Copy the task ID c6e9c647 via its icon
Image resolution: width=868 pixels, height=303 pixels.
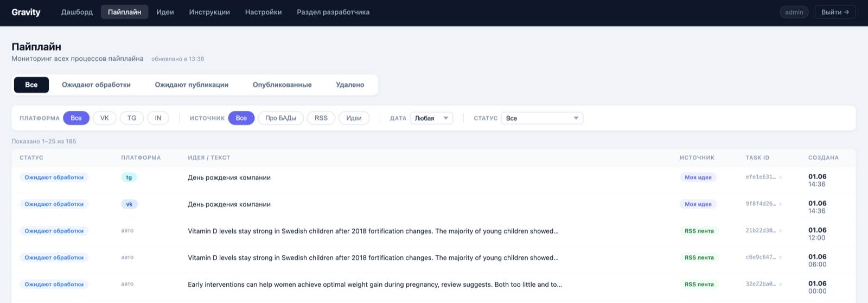[x=781, y=257]
